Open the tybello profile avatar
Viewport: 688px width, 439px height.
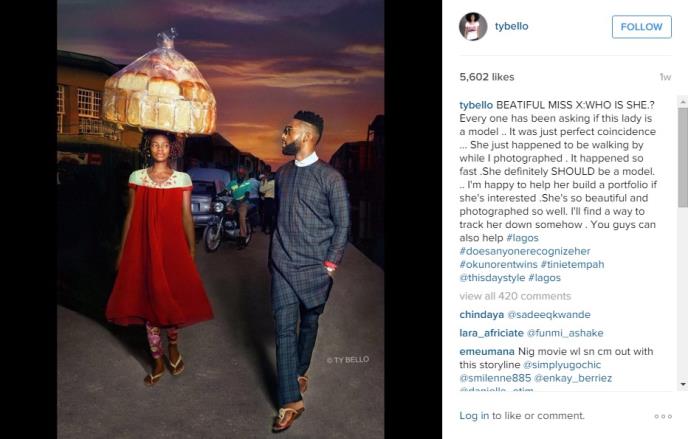(473, 27)
